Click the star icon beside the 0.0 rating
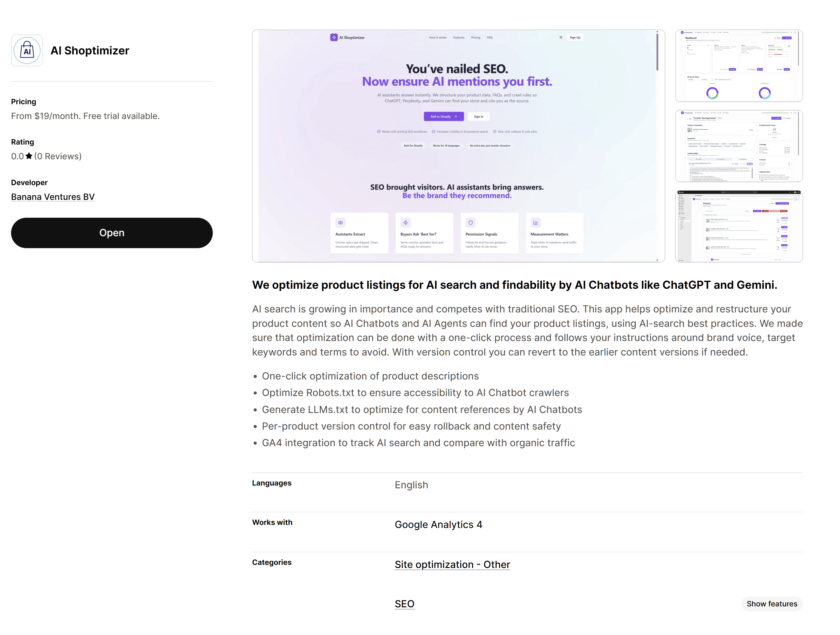Image resolution: width=840 pixels, height=635 pixels. (x=29, y=156)
